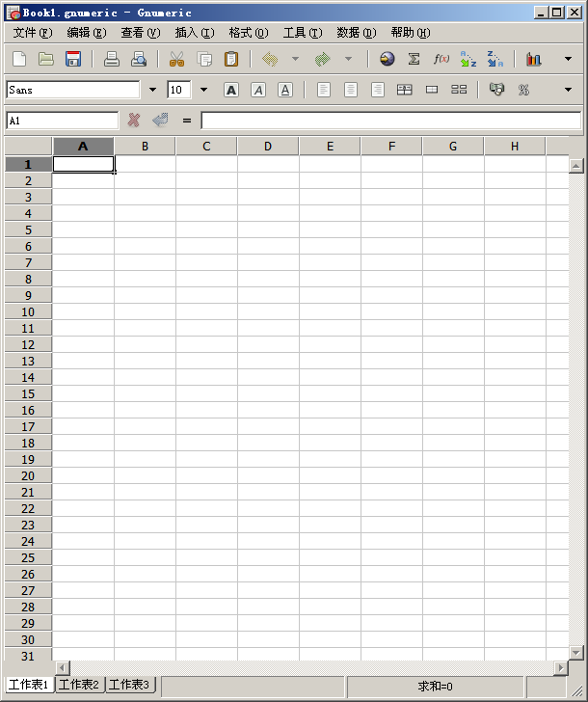Click the equals sign to enter a formula
This screenshot has width=588, height=702.
coord(187,120)
